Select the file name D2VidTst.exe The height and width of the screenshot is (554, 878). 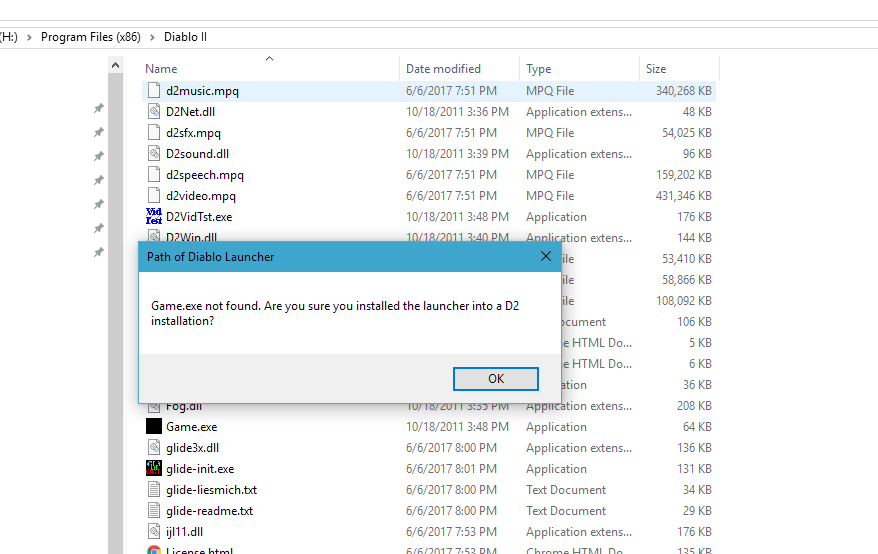click(199, 217)
